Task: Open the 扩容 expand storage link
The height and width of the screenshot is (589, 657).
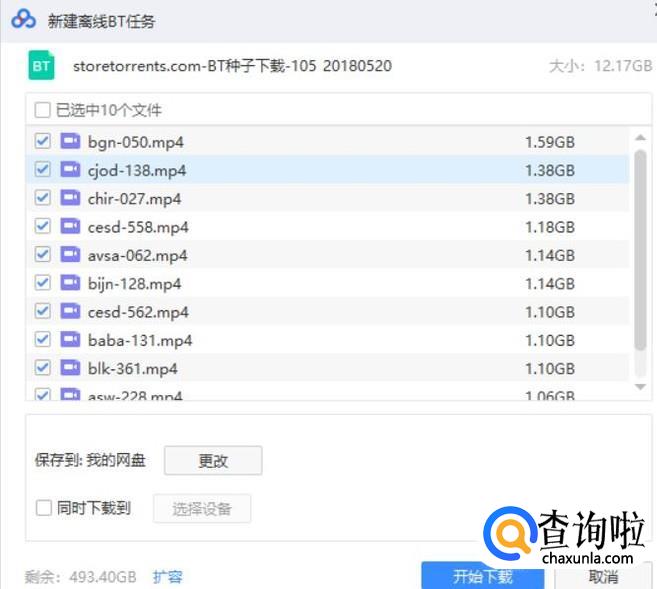Action: point(167,577)
